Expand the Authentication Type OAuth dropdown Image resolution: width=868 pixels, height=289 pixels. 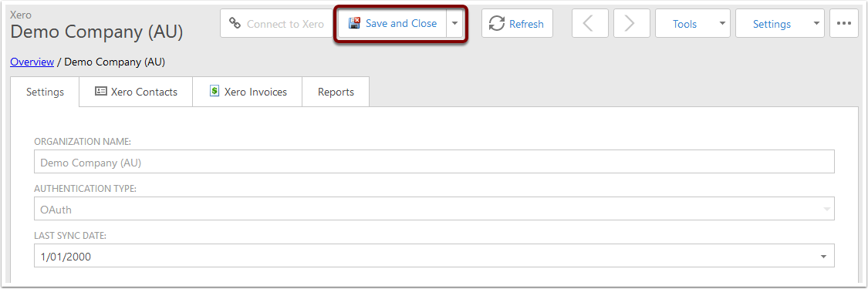point(826,210)
